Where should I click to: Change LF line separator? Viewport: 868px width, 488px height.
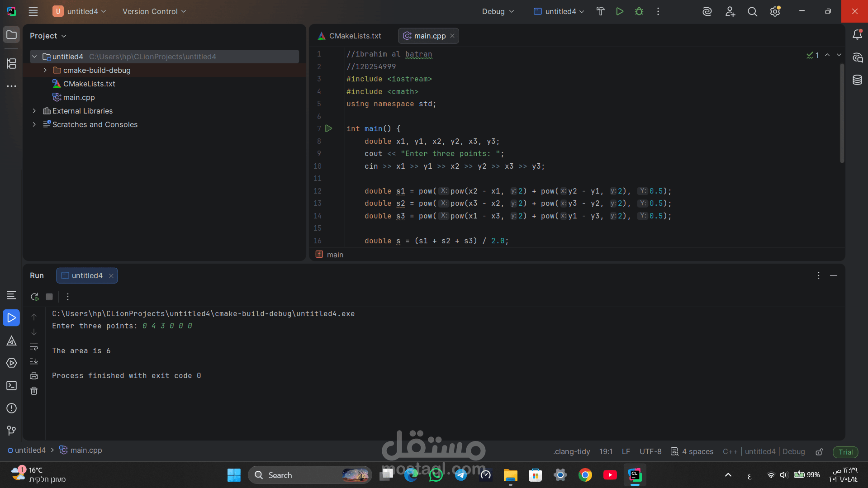point(626,451)
